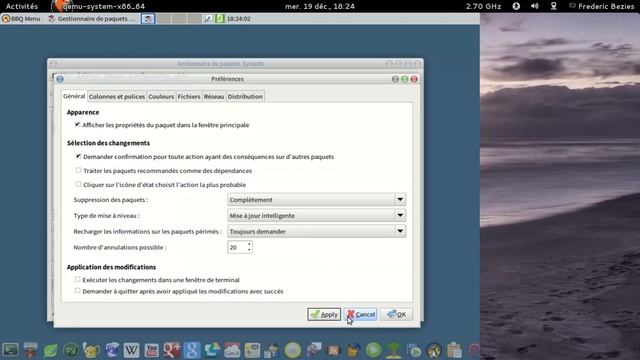The height and width of the screenshot is (360, 640).
Task: Click the Préférences window menu icon
Action: (60, 79)
